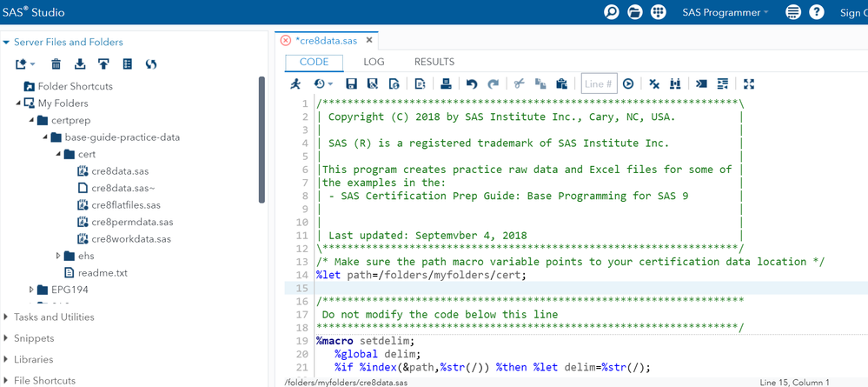The image size is (868, 387).
Task: Maximize the code editor view icon
Action: (749, 83)
